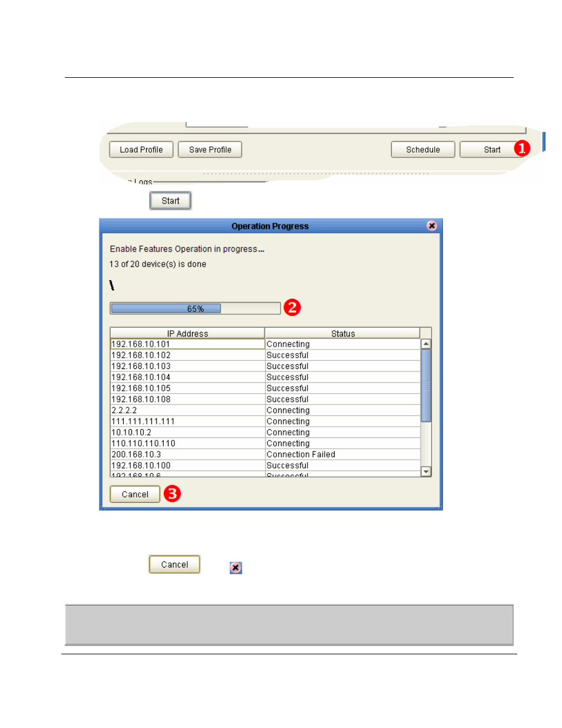Click the scroll up arrow in device table

point(426,344)
